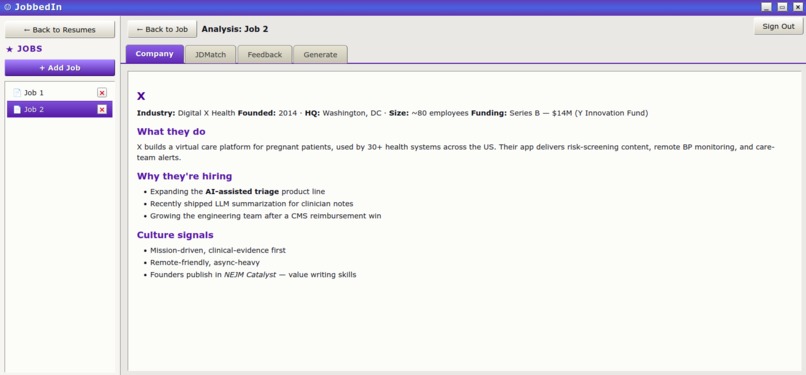The height and width of the screenshot is (375, 806).
Task: Click the bold 'AI-assisted triage' text
Action: pos(242,192)
